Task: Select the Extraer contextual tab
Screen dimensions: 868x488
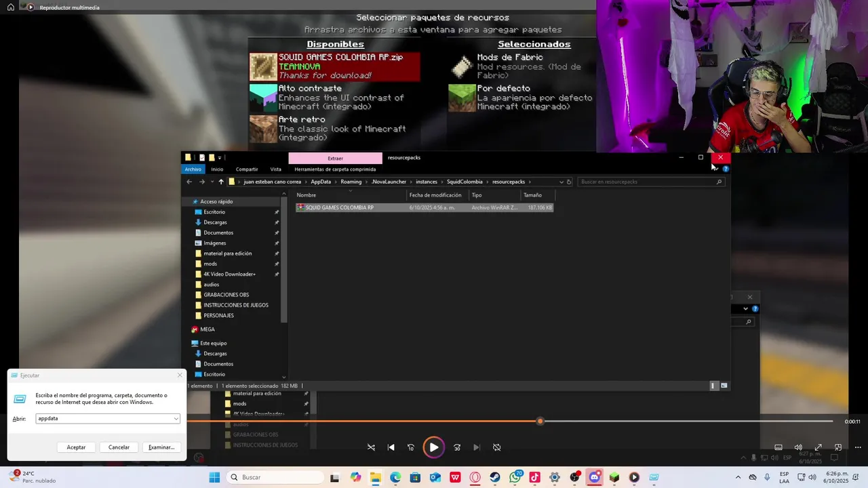Action: pos(335,158)
